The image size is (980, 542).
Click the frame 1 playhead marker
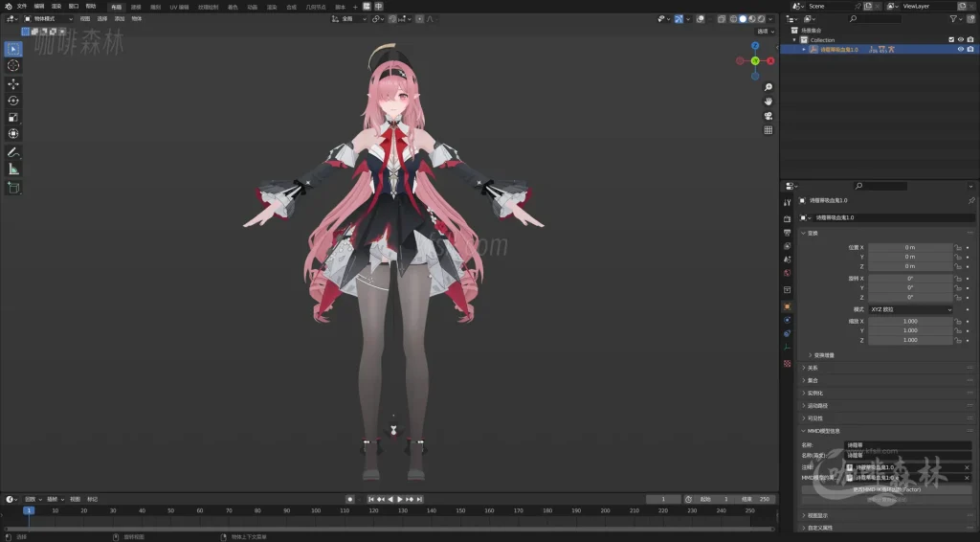point(28,510)
